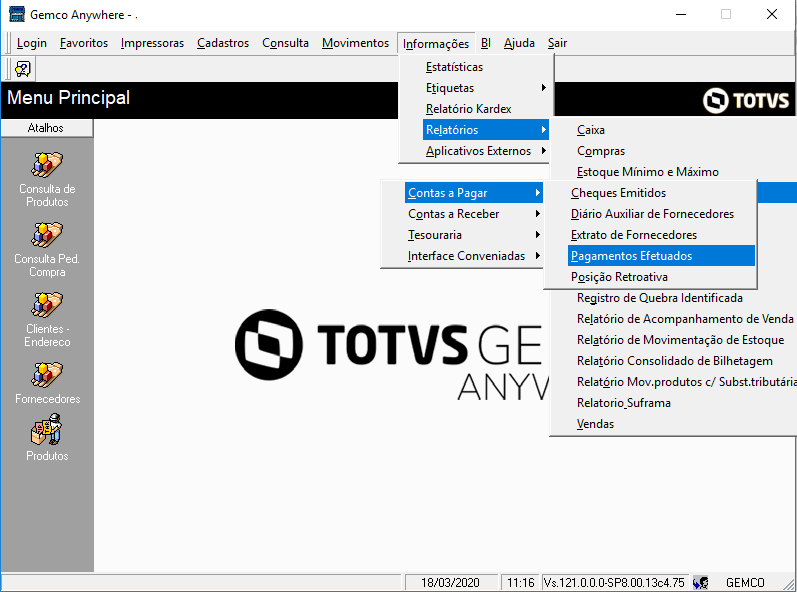Screen dimensions: 797x592
Task: Open the Consulta menu
Action: coord(286,43)
